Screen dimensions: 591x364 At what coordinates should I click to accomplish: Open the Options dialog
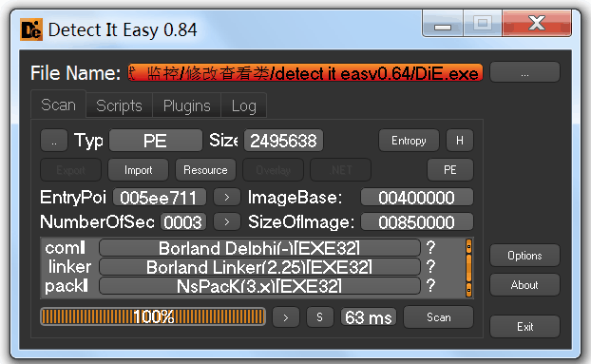524,256
